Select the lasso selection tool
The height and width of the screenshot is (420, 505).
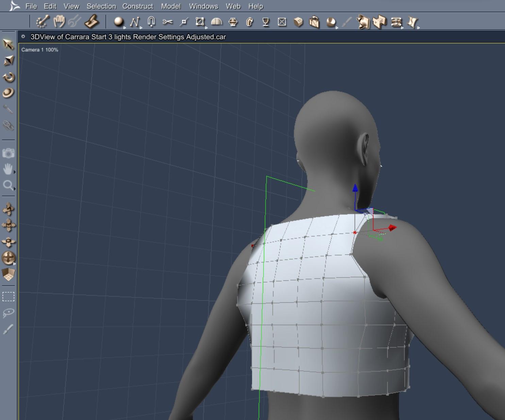9,313
